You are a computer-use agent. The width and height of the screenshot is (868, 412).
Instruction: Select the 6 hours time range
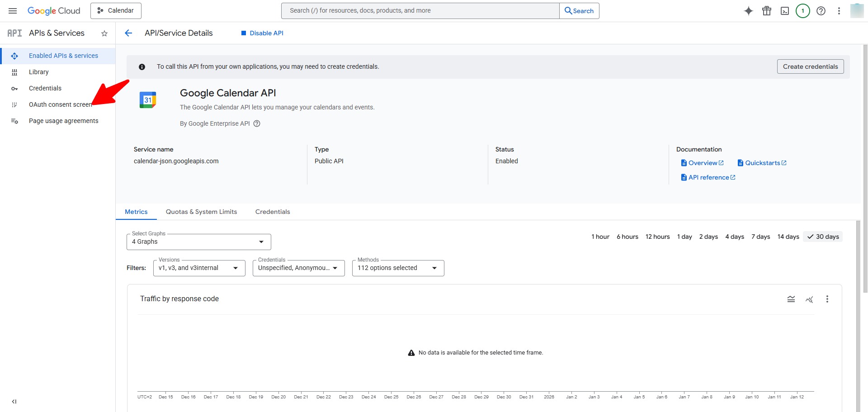pos(627,237)
